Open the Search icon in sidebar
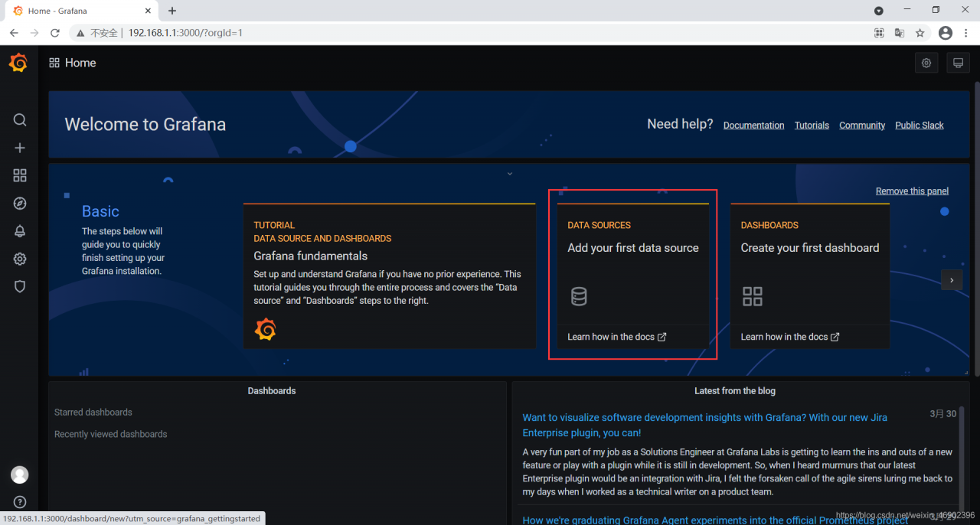Viewport: 980px width, 525px height. (x=20, y=120)
